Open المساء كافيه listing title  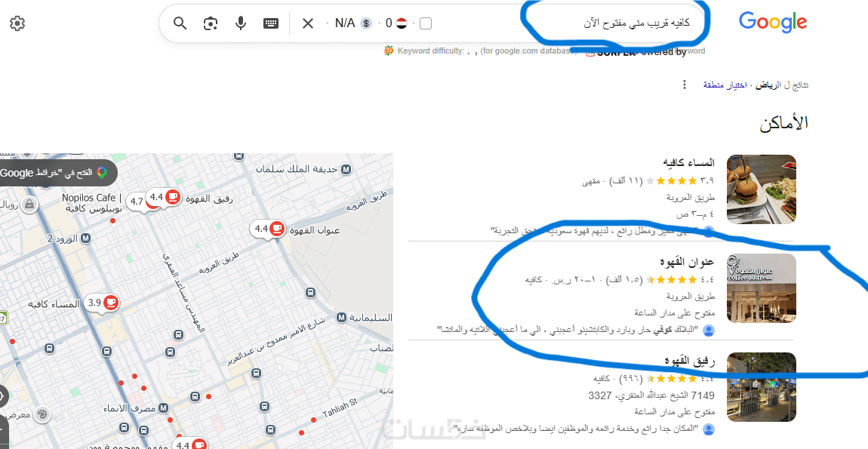tap(688, 163)
